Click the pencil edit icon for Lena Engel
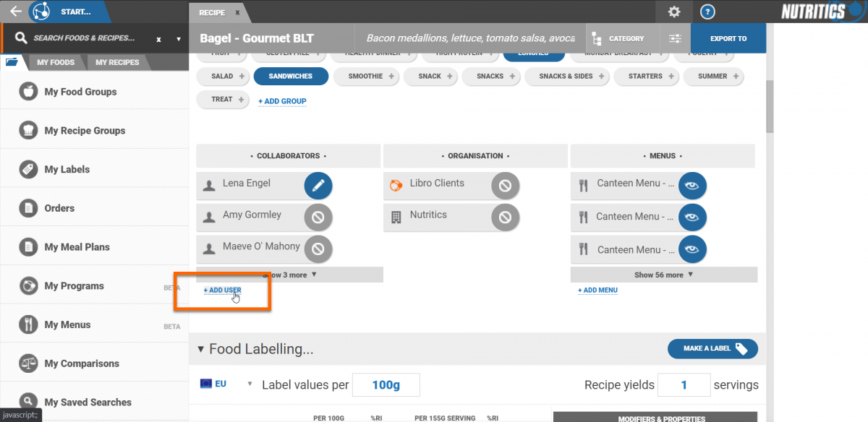This screenshot has height=422, width=868. pyautogui.click(x=318, y=186)
